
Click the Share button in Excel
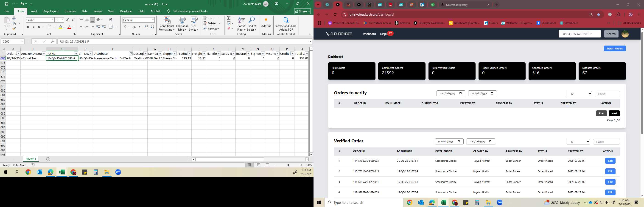click(x=302, y=11)
